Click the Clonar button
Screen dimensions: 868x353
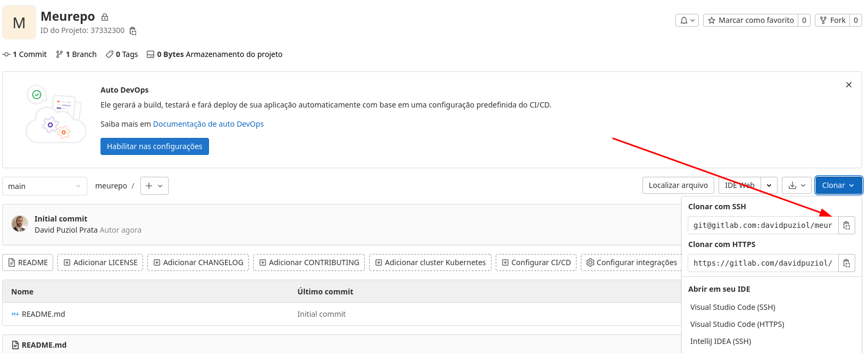(838, 185)
